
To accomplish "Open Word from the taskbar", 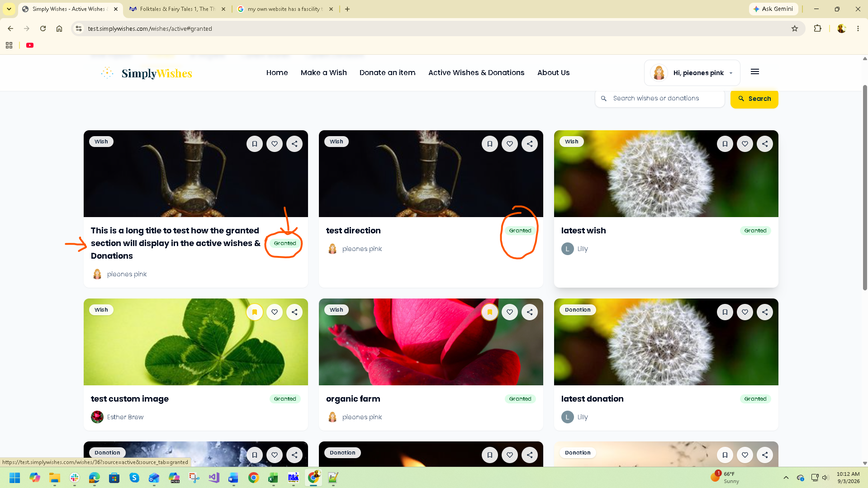I will point(233,478).
